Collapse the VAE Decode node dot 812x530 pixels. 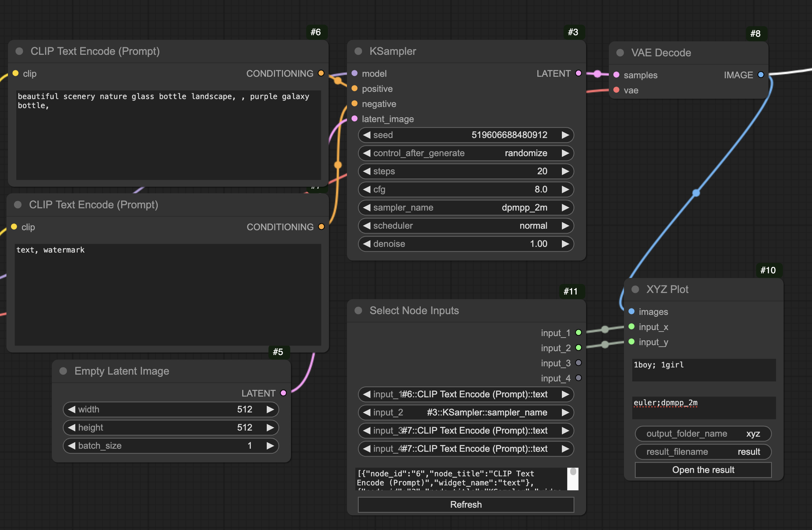pyautogui.click(x=620, y=53)
